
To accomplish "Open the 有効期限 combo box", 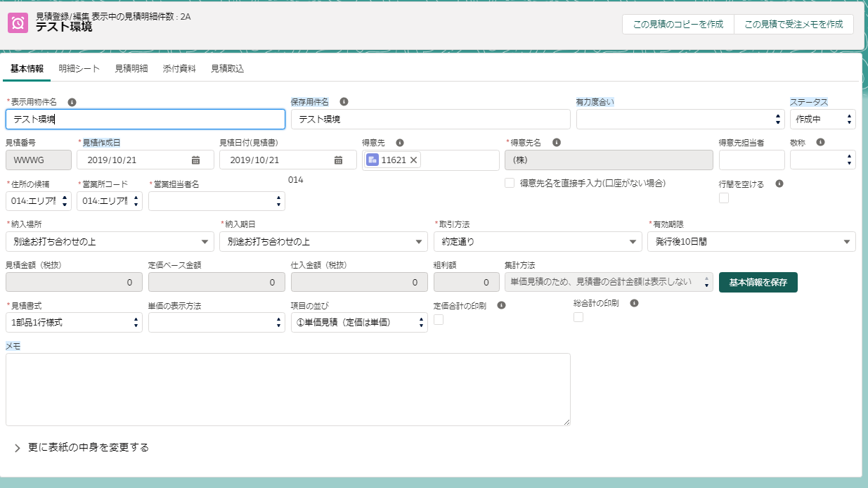I will click(751, 242).
